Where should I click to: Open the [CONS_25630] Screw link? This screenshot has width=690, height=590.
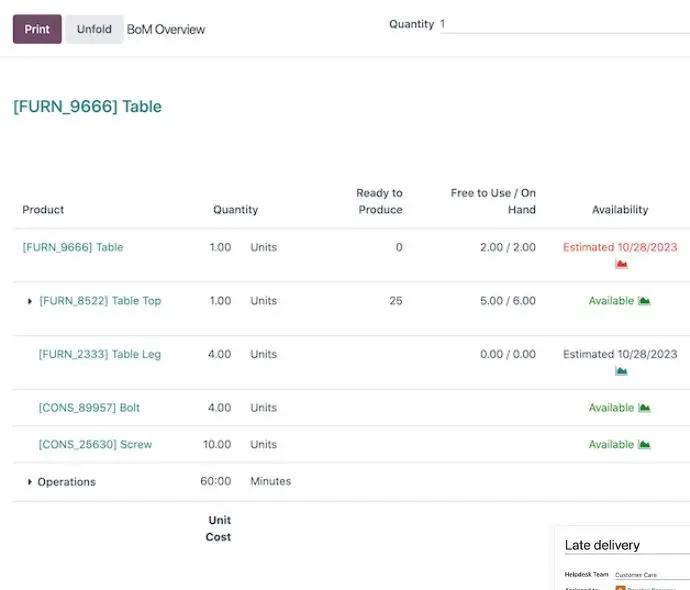[95, 444]
